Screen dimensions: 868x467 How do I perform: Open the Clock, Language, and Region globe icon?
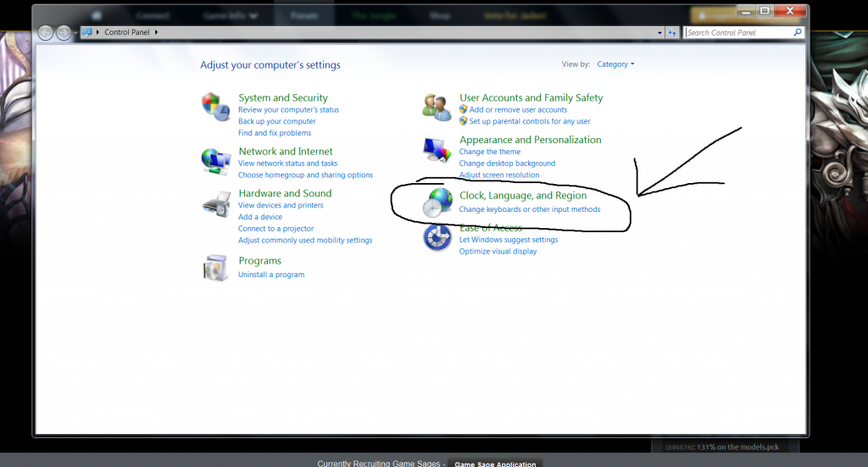click(x=437, y=203)
